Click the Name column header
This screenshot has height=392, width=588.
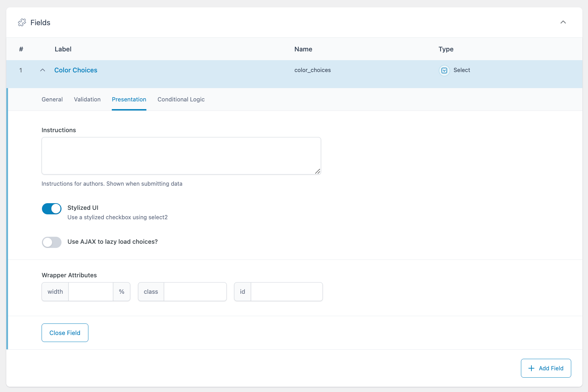pos(303,49)
